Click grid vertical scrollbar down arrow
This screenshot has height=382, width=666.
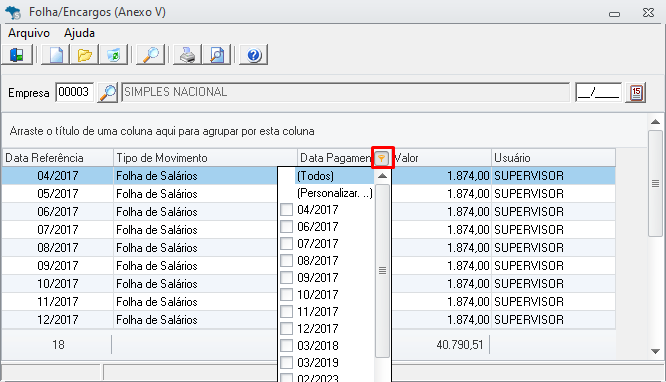point(656,351)
